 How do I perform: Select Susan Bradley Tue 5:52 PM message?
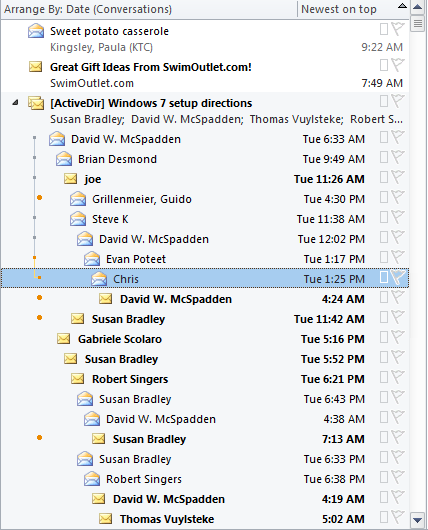(x=205, y=359)
